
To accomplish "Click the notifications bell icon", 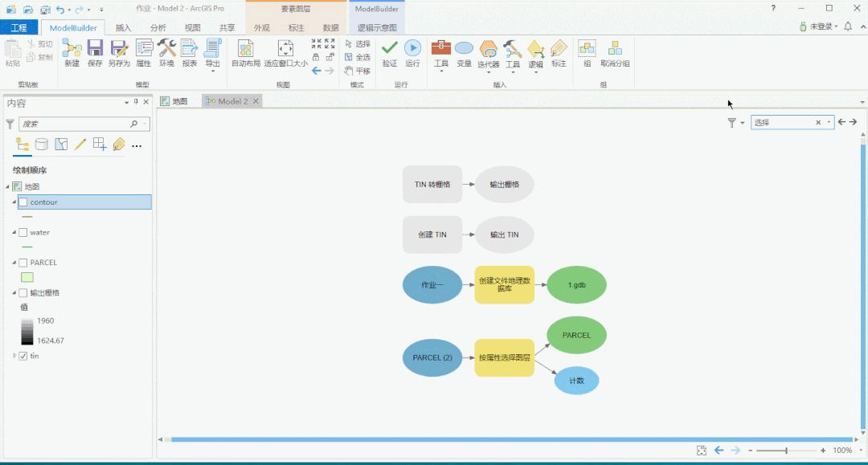I will (848, 26).
